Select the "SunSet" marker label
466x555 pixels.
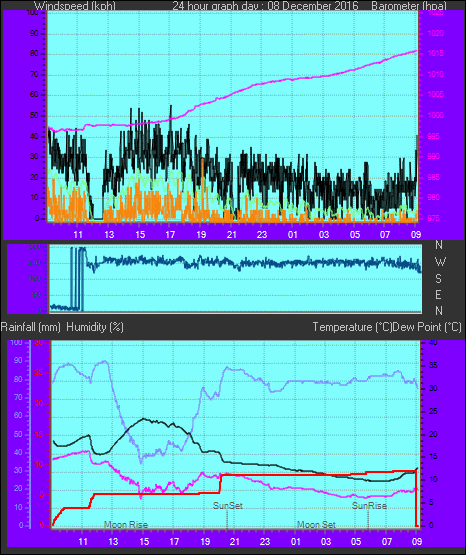click(228, 506)
